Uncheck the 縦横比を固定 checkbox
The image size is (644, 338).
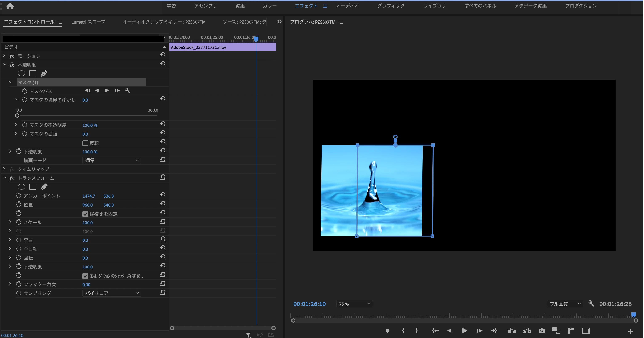85,214
